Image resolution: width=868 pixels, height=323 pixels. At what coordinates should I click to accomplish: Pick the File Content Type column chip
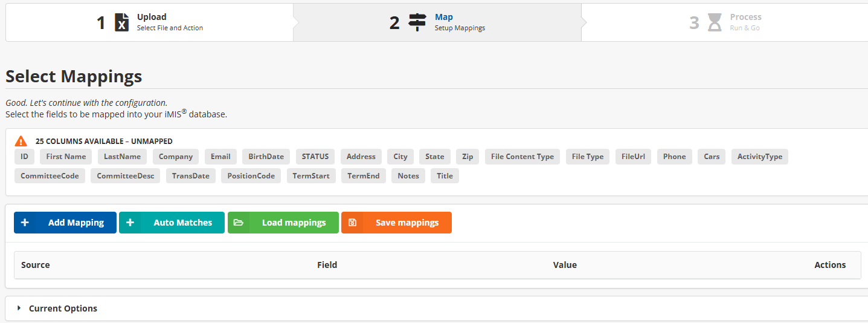(522, 157)
